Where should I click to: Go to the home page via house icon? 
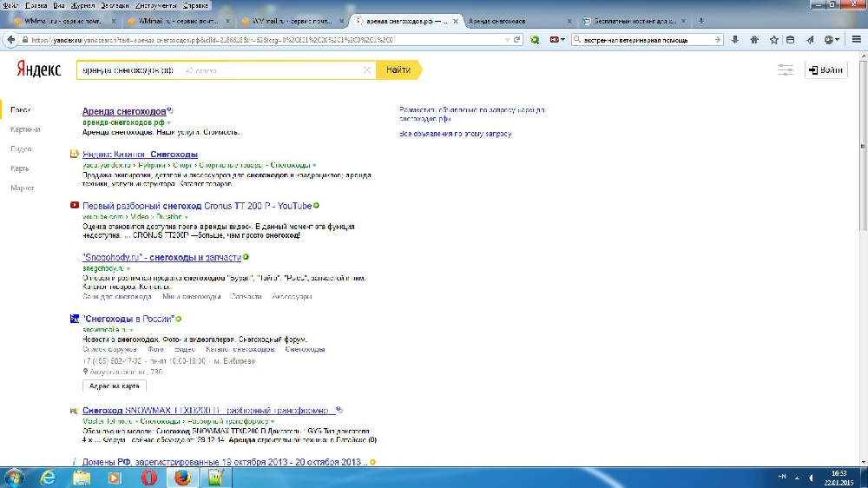[754, 40]
